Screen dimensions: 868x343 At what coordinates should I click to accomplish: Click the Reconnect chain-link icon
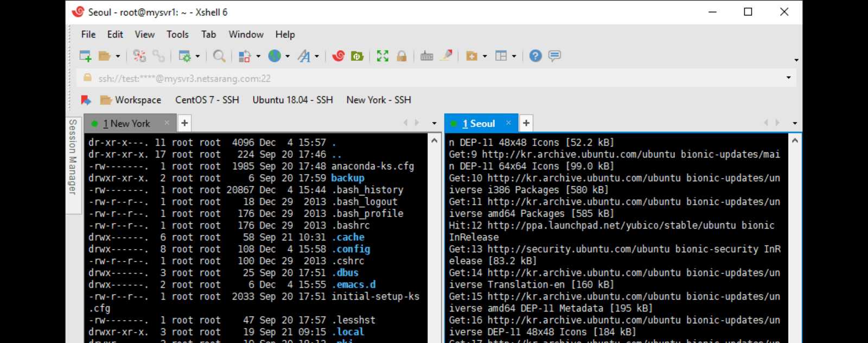point(158,56)
